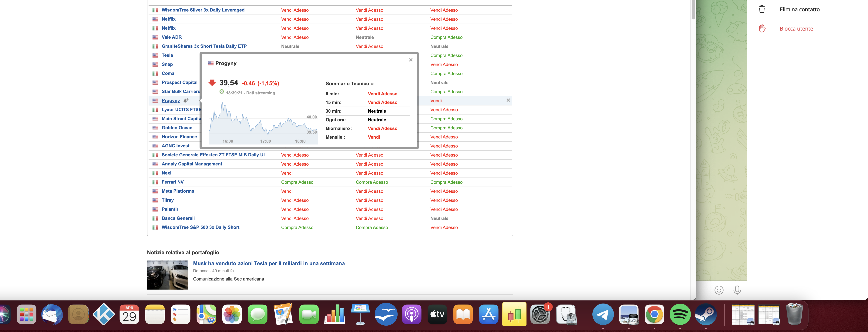The height and width of the screenshot is (332, 868).
Task: Click the red hand Blocca utente icon
Action: (x=762, y=29)
